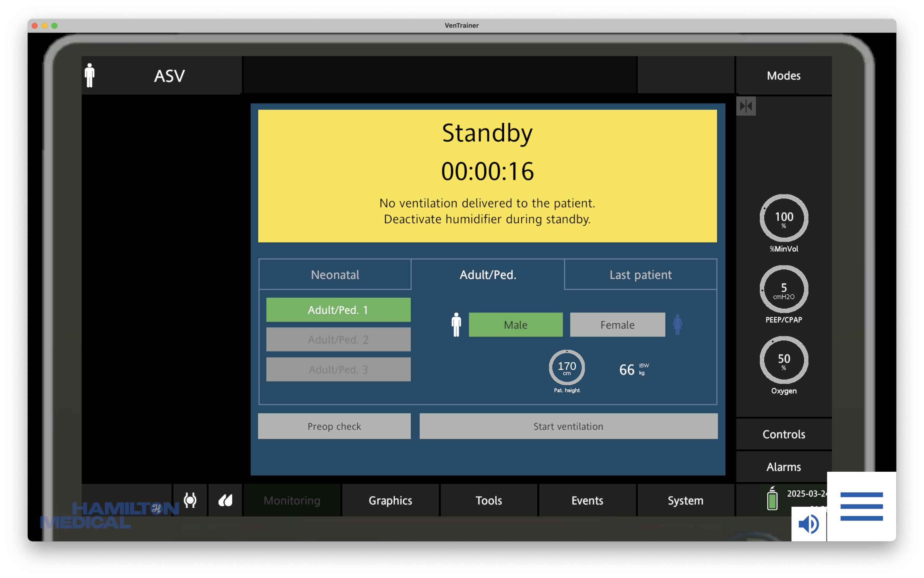Click the adult patient icon beside ASV

click(90, 75)
